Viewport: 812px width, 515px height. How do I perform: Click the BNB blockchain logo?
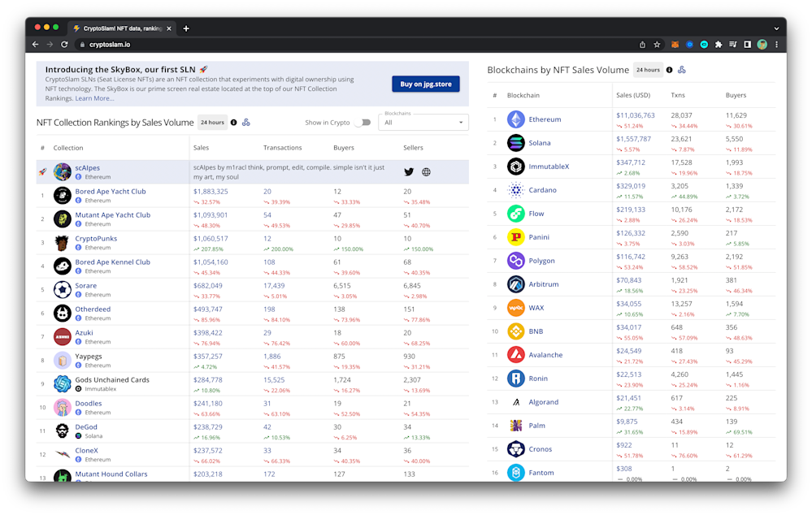(x=515, y=331)
